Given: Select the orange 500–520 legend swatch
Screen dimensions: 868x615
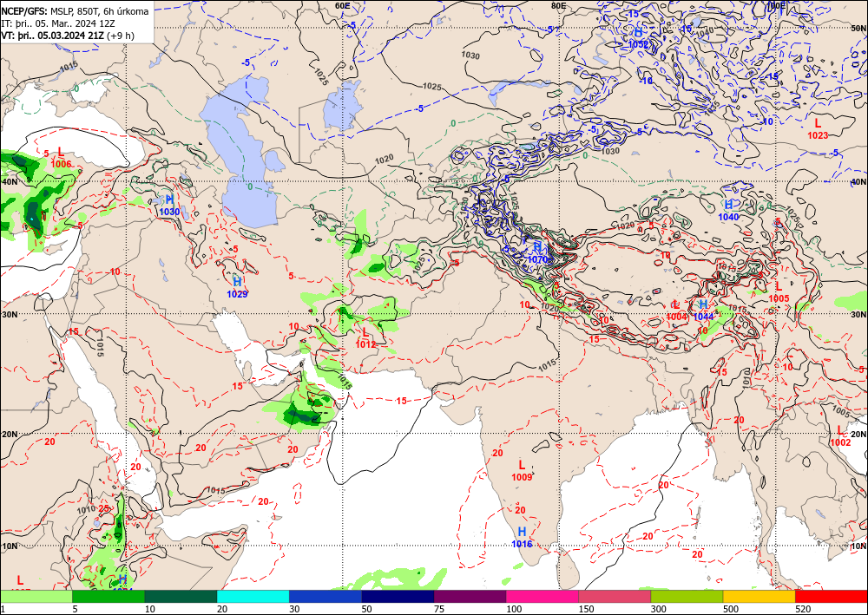Looking at the screenshot, I should pyautogui.click(x=759, y=596).
